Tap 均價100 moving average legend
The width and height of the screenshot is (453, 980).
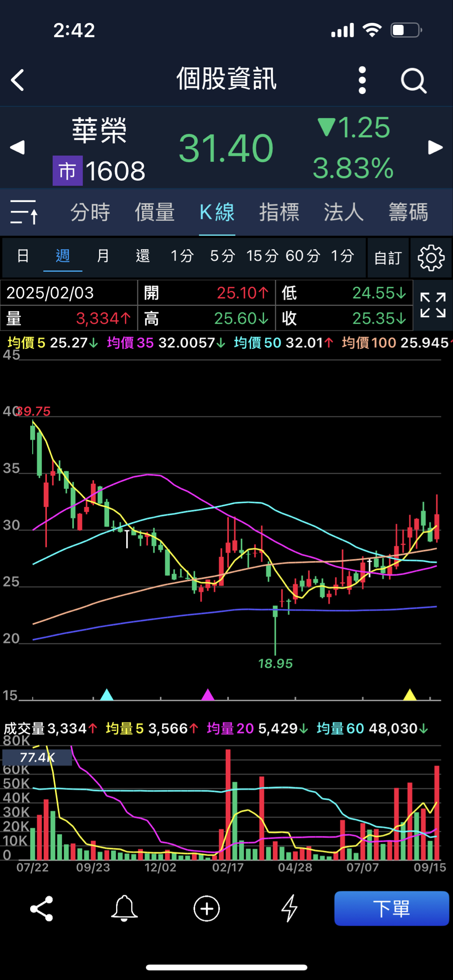pyautogui.click(x=397, y=343)
